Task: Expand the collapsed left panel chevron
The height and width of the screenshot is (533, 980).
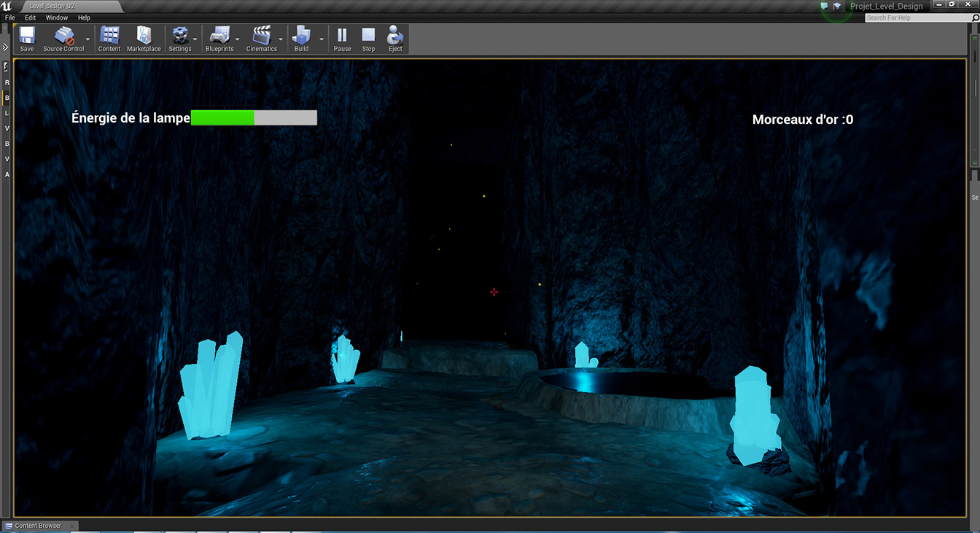Action: 6,46
